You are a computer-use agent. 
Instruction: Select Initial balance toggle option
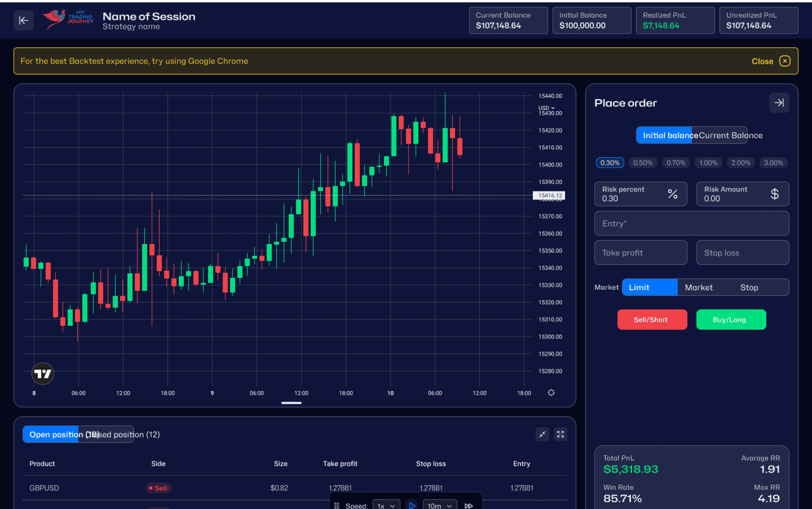(x=664, y=135)
